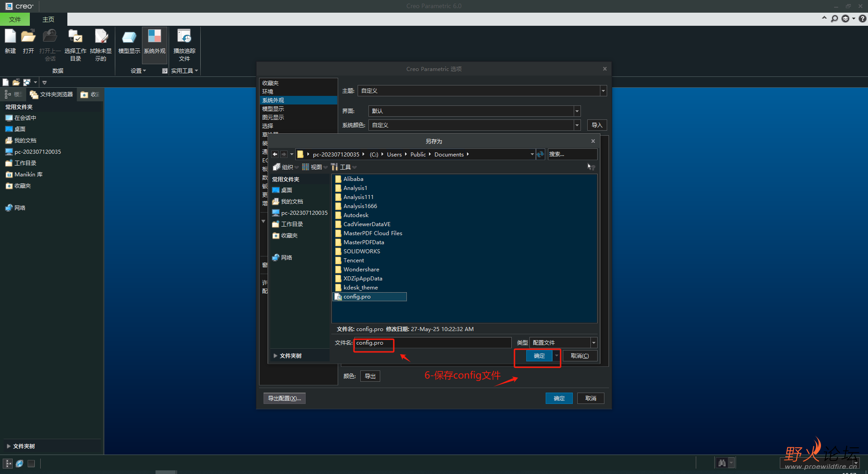Click the Model Display (模型显示) icon
This screenshot has height=474, width=868.
click(129, 37)
